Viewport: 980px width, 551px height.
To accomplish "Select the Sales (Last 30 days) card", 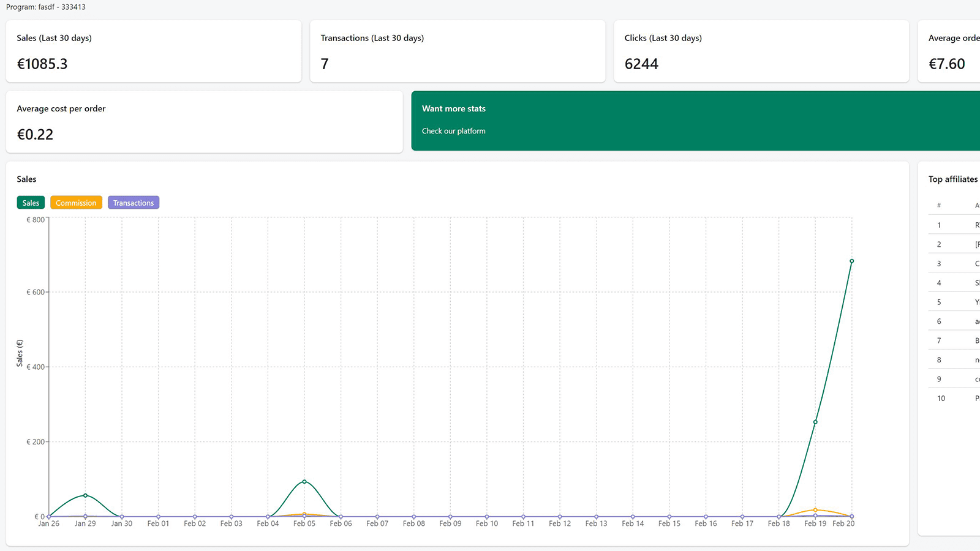I will (153, 51).
